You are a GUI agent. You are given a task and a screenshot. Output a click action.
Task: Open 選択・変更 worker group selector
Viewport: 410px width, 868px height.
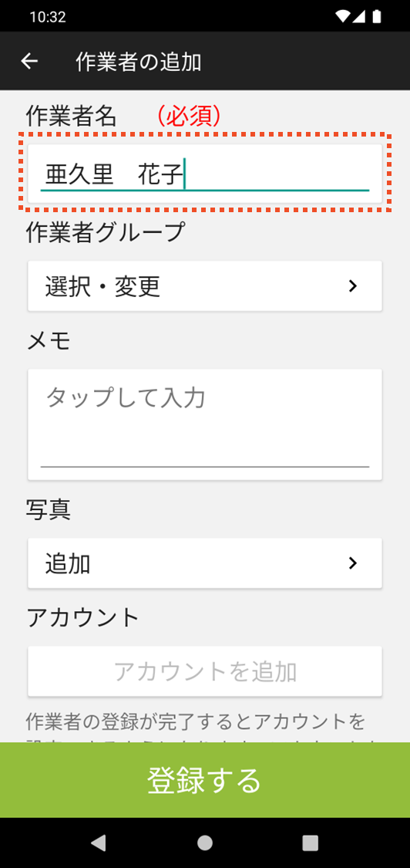[205, 286]
